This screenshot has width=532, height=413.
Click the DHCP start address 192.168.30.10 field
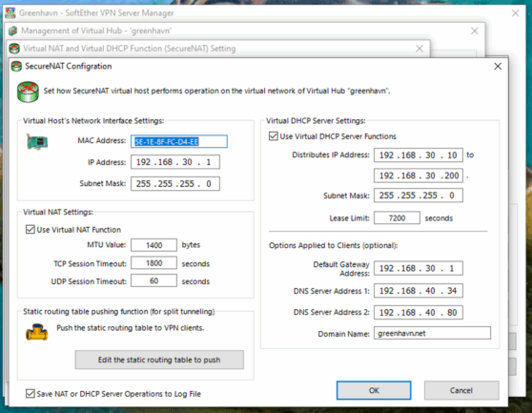pyautogui.click(x=419, y=155)
